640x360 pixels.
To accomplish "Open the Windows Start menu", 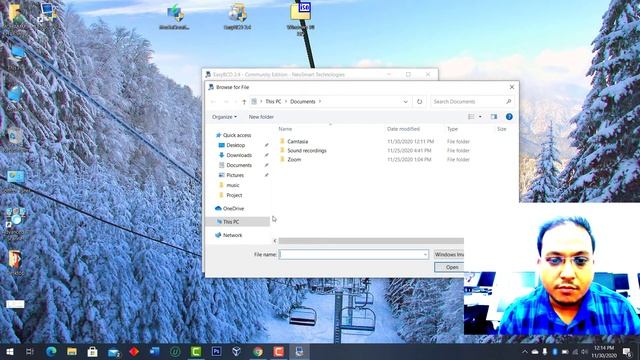I will click(x=10, y=351).
